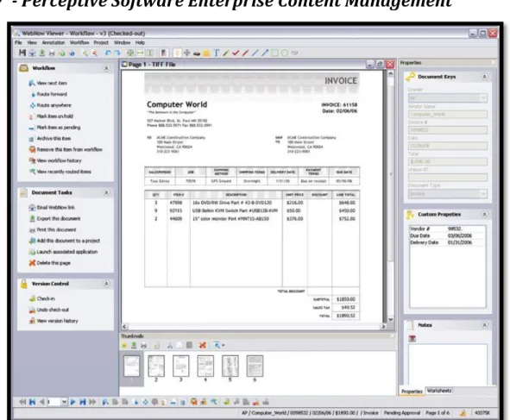Click the Save disk icon in top toolbar
This screenshot has width=510, height=420.
pos(22,53)
